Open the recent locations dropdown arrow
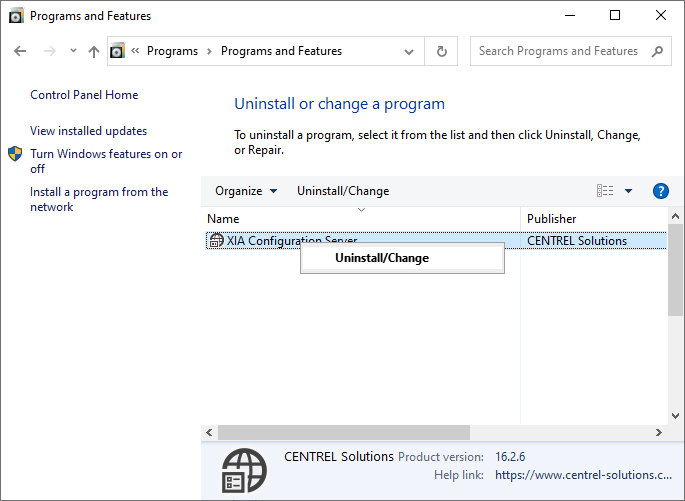Screen dimensions: 685x501 pos(73,51)
